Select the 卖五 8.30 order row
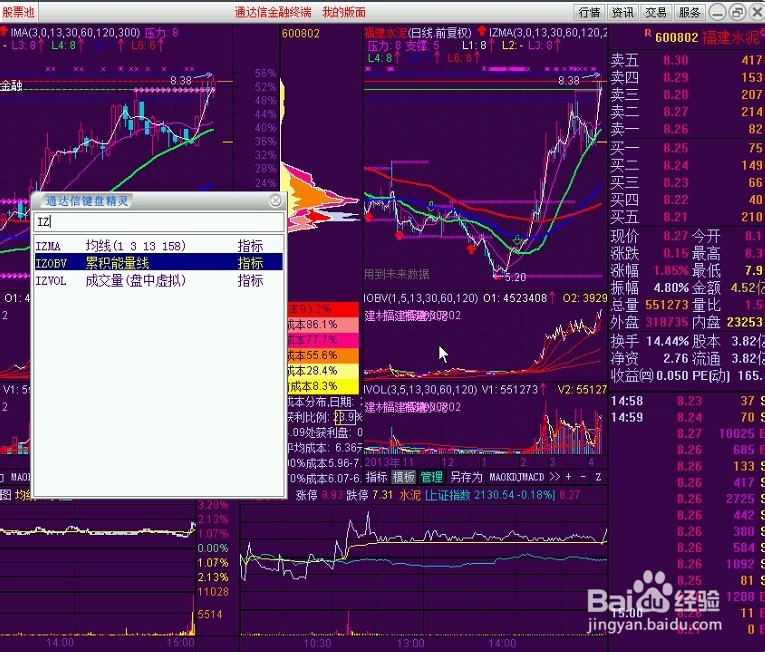This screenshot has height=652, width=765. coord(686,60)
